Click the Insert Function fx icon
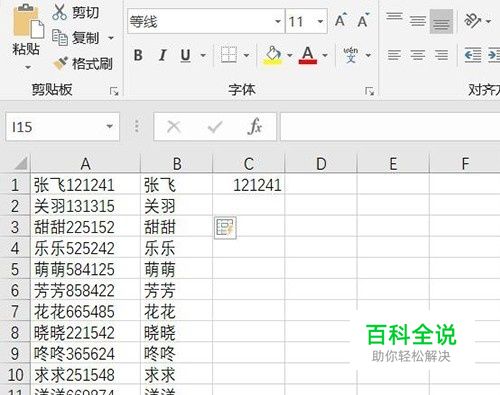This screenshot has width=500, height=395. click(255, 127)
